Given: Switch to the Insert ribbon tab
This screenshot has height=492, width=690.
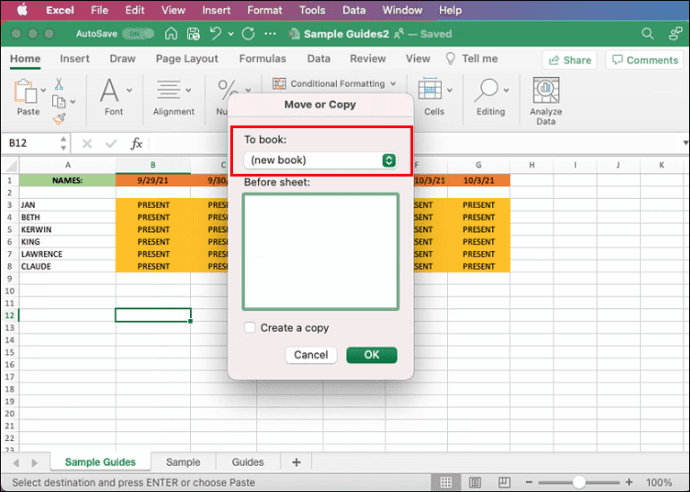Looking at the screenshot, I should pyautogui.click(x=74, y=59).
